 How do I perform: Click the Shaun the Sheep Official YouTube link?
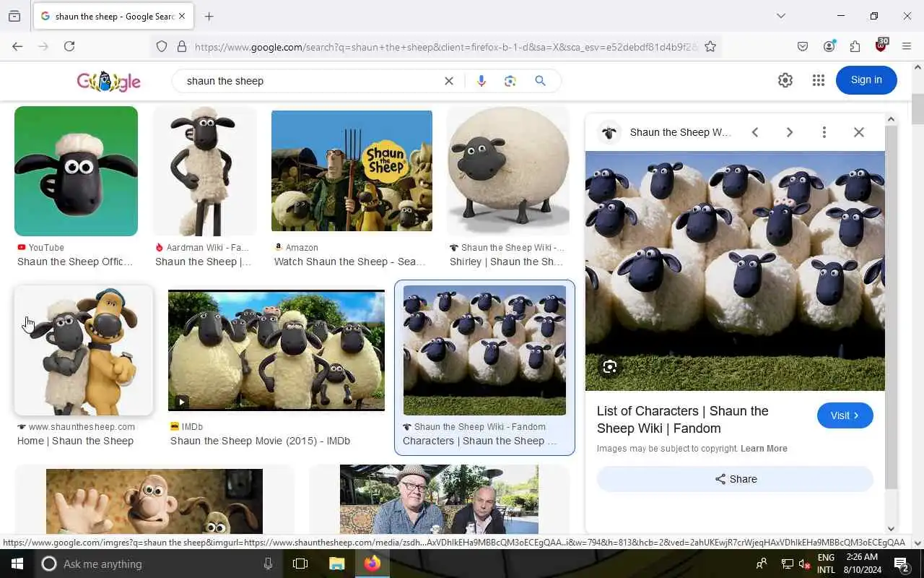point(75,262)
